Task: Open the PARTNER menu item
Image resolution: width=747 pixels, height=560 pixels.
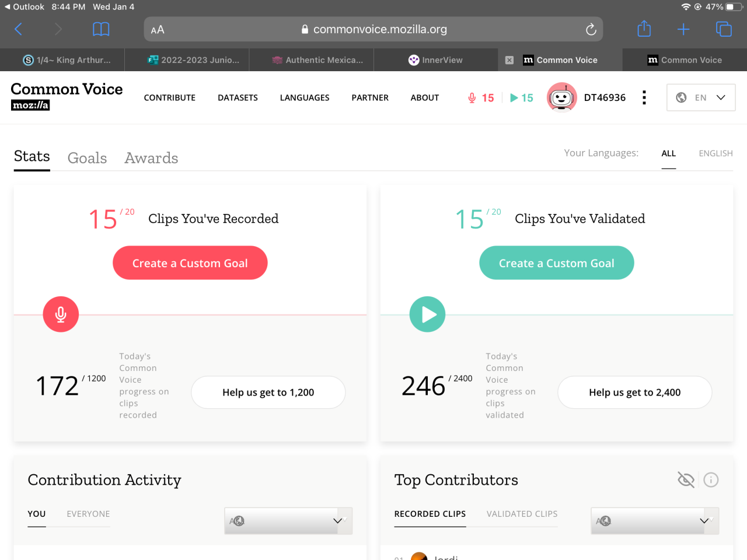Action: point(370,97)
